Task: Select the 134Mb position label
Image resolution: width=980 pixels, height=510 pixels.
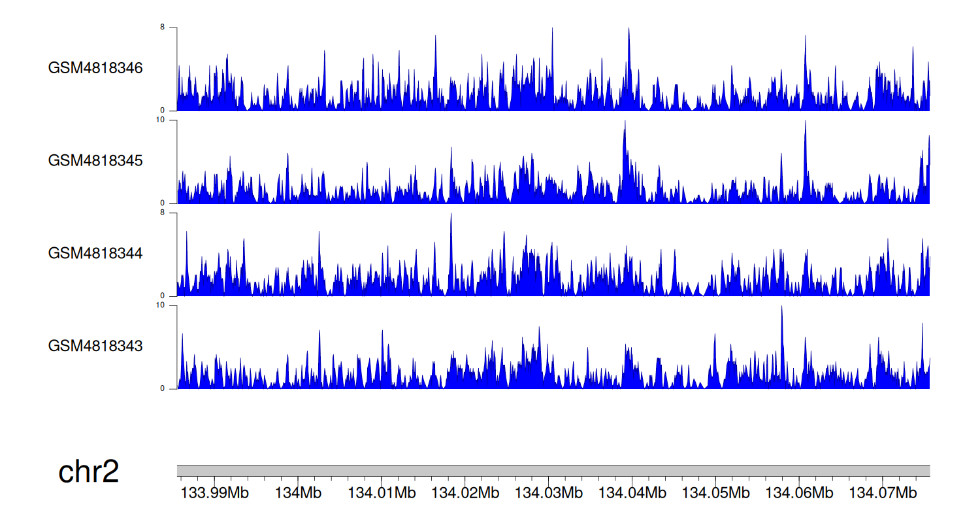Action: (298, 492)
